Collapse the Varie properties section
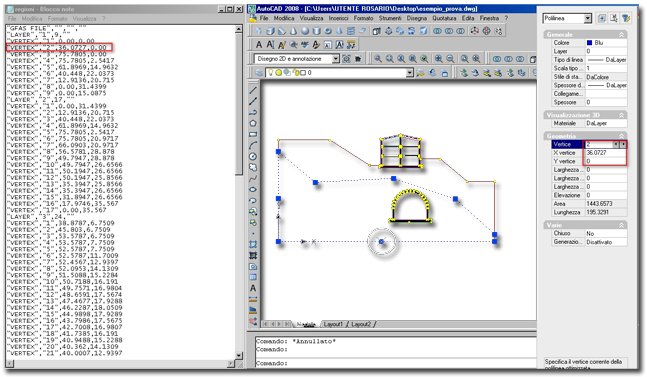Image resolution: width=647 pixels, height=377 pixels. click(621, 225)
